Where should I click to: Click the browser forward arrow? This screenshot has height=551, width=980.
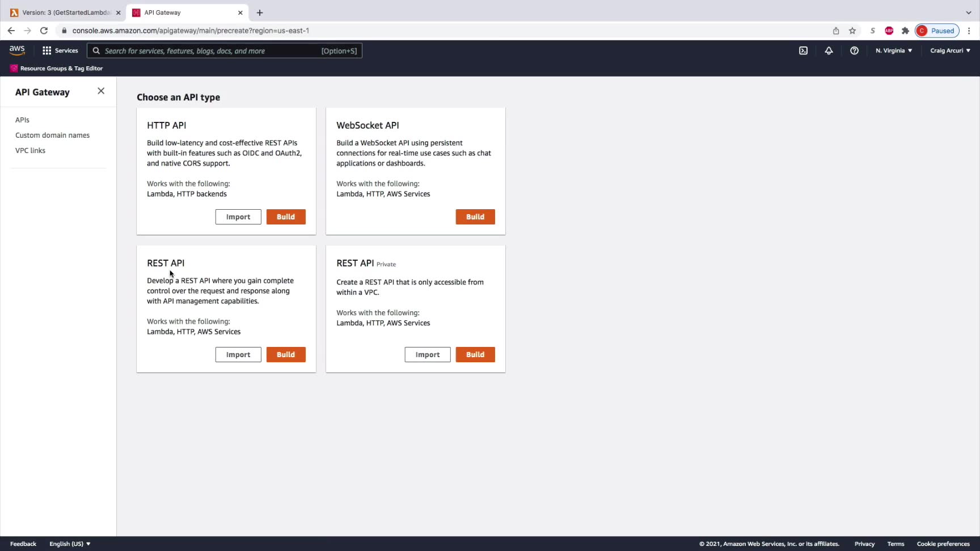point(27,31)
